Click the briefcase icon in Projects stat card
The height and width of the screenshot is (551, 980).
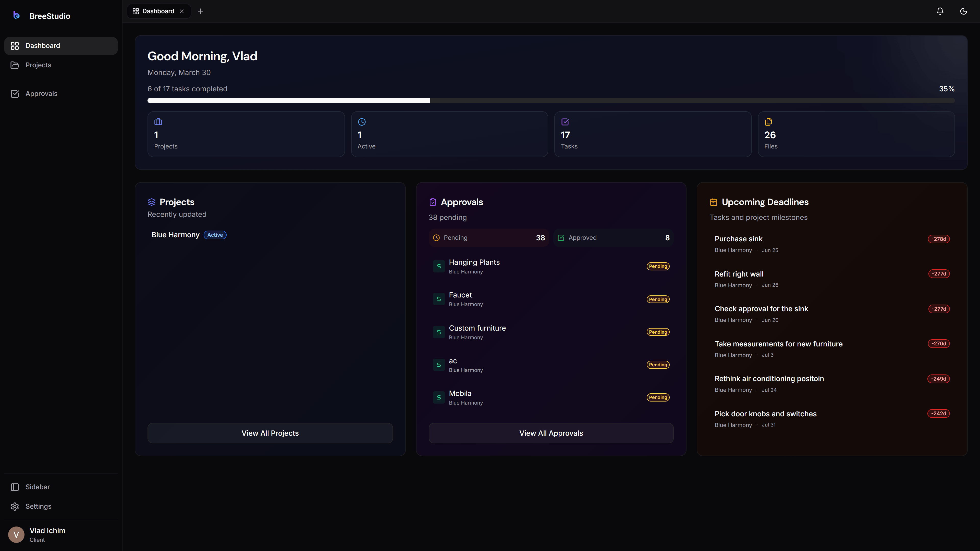pyautogui.click(x=158, y=122)
